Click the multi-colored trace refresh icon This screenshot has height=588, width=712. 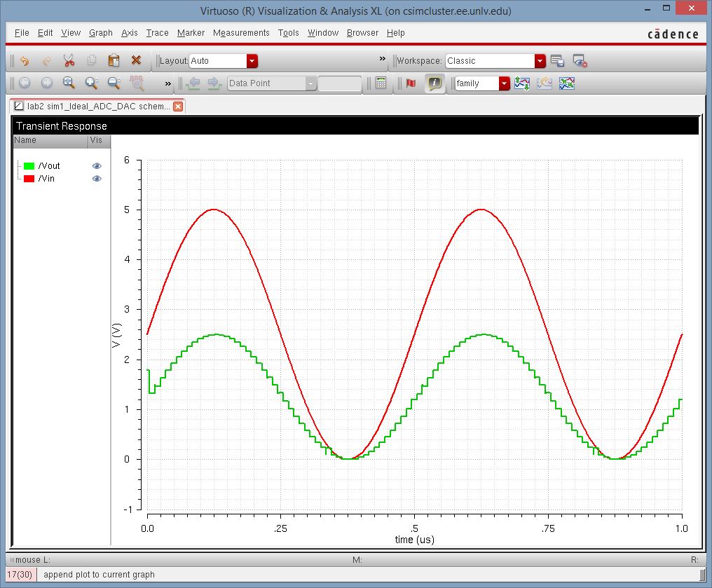[566, 83]
